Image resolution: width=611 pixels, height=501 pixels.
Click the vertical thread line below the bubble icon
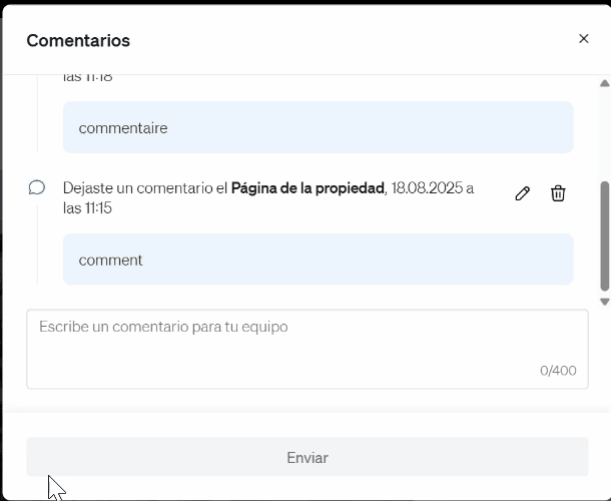38,240
